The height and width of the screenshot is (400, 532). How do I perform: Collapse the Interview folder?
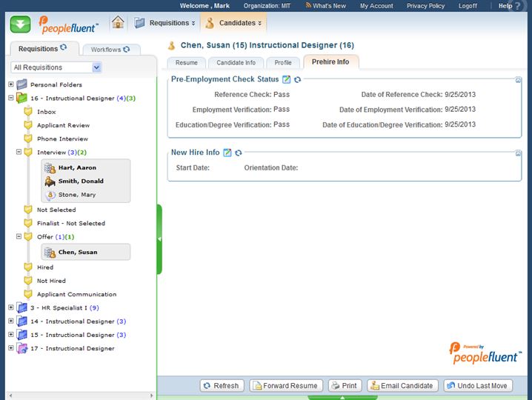19,152
